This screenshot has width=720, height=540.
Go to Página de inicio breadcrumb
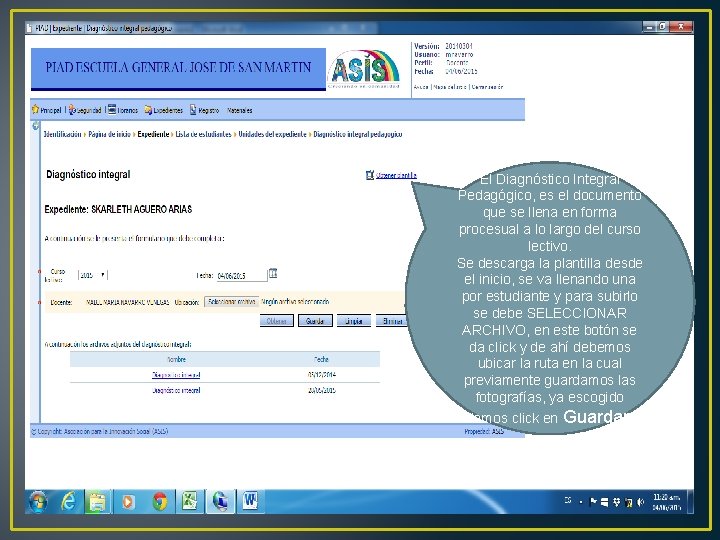pos(109,134)
